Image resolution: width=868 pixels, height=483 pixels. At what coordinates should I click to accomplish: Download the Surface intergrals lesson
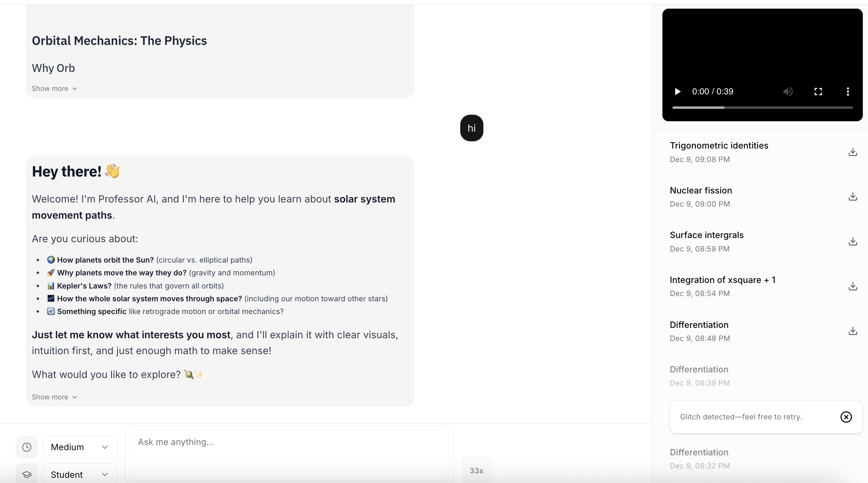853,241
